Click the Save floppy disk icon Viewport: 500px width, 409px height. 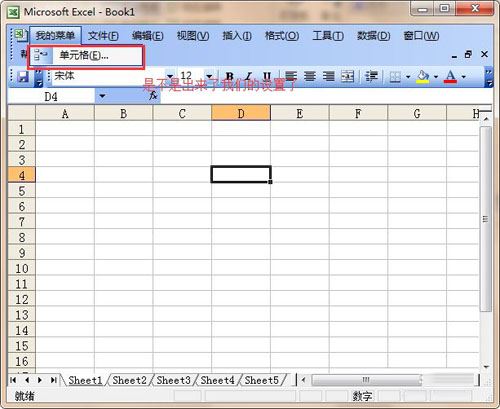tap(23, 77)
